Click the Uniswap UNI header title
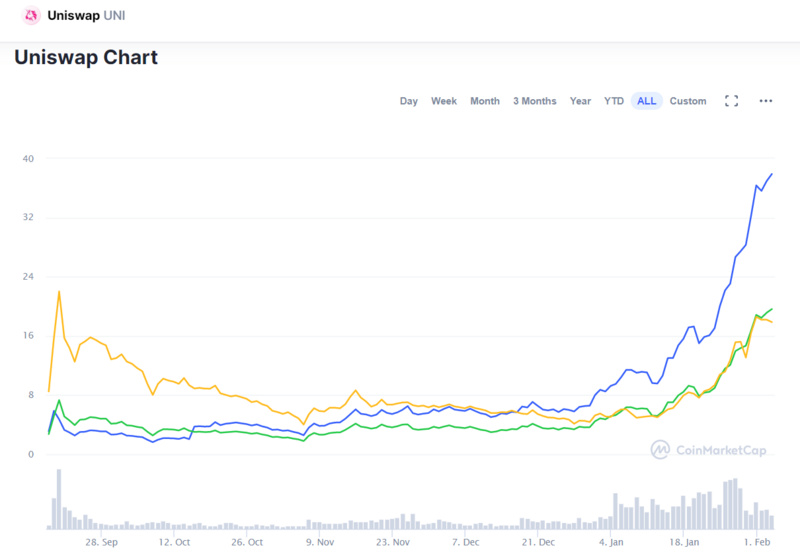The height and width of the screenshot is (556, 800). tap(86, 15)
